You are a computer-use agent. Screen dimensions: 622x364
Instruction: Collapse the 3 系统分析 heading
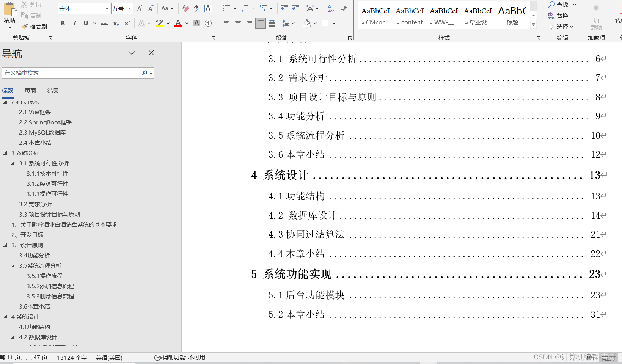click(x=5, y=153)
